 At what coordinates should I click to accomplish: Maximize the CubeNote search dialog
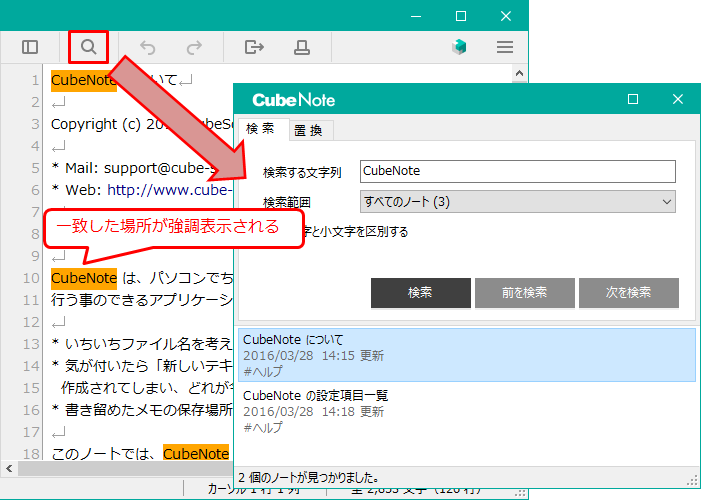pyautogui.click(x=633, y=99)
